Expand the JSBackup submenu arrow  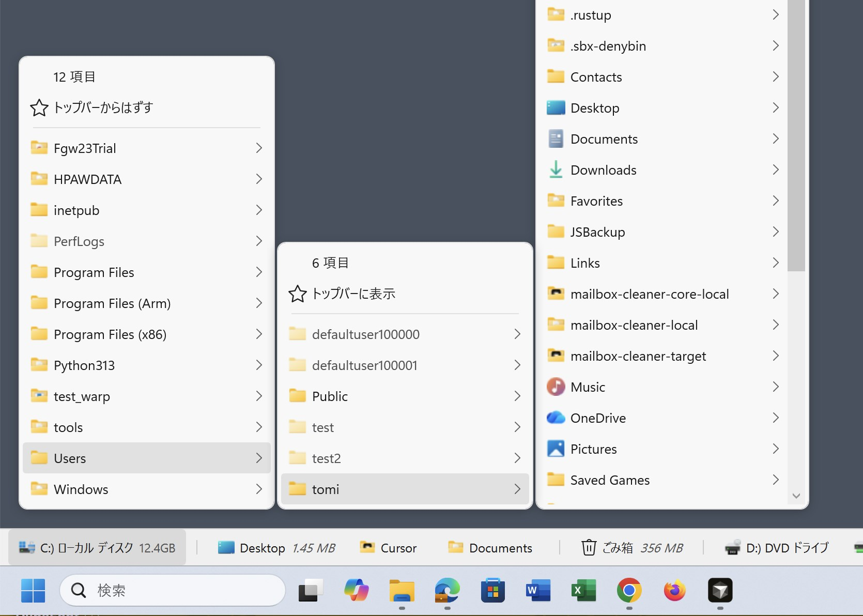point(776,232)
